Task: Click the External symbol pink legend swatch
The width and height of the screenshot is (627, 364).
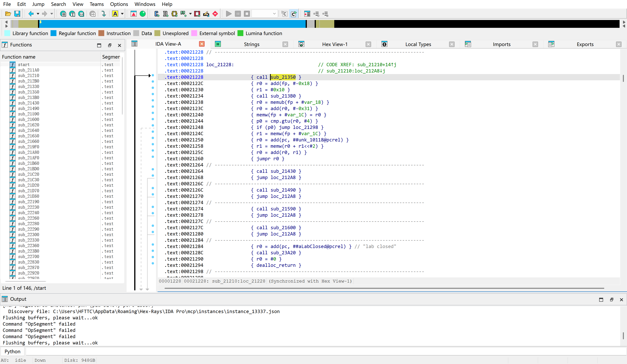Action: [x=194, y=33]
